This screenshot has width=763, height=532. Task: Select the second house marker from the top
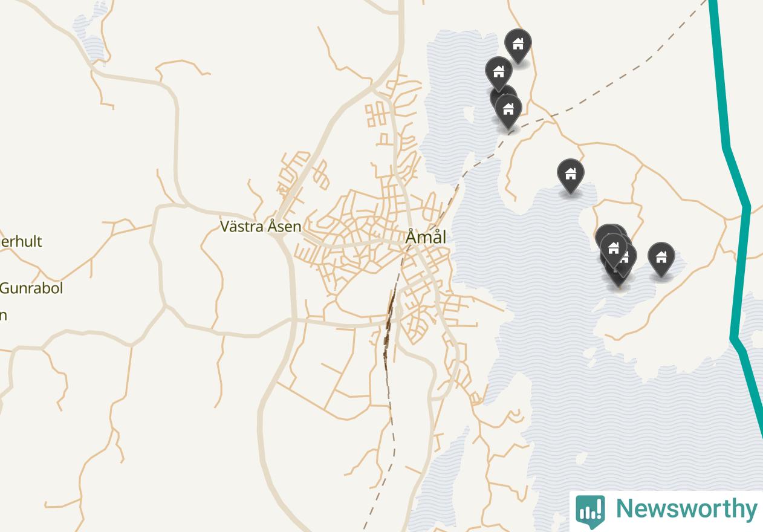point(499,73)
